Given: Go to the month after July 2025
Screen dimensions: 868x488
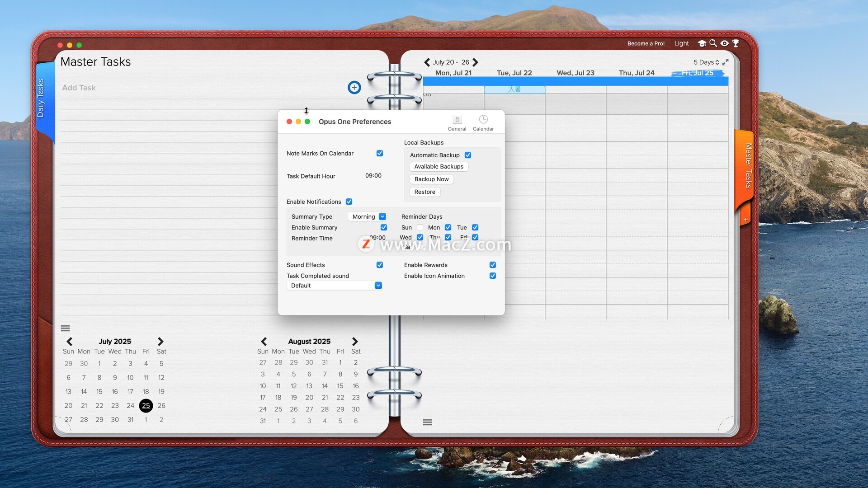Looking at the screenshot, I should click(160, 342).
